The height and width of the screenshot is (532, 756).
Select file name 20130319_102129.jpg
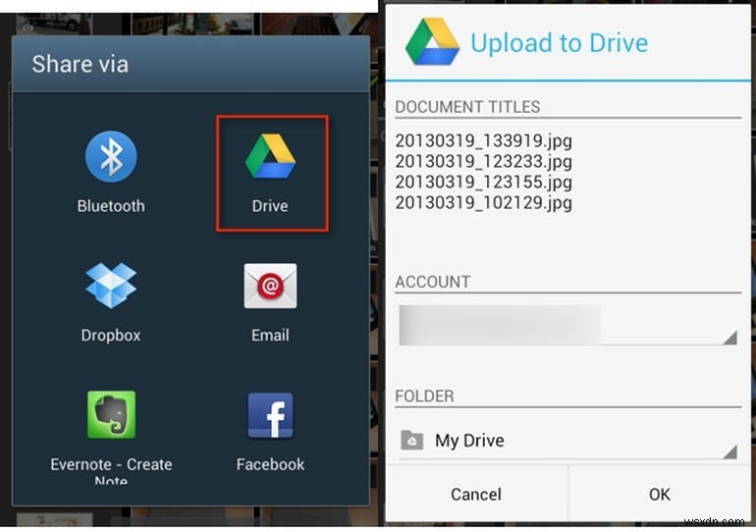click(x=484, y=202)
